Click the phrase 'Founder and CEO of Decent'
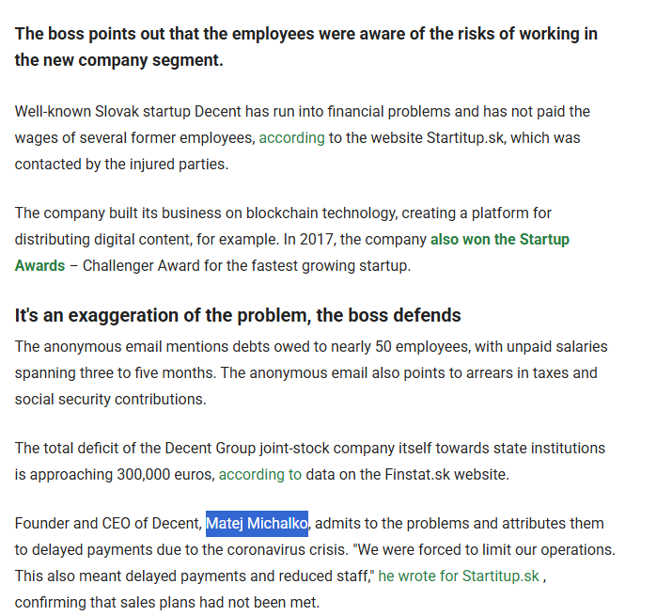The height and width of the screenshot is (616, 672). point(107,523)
